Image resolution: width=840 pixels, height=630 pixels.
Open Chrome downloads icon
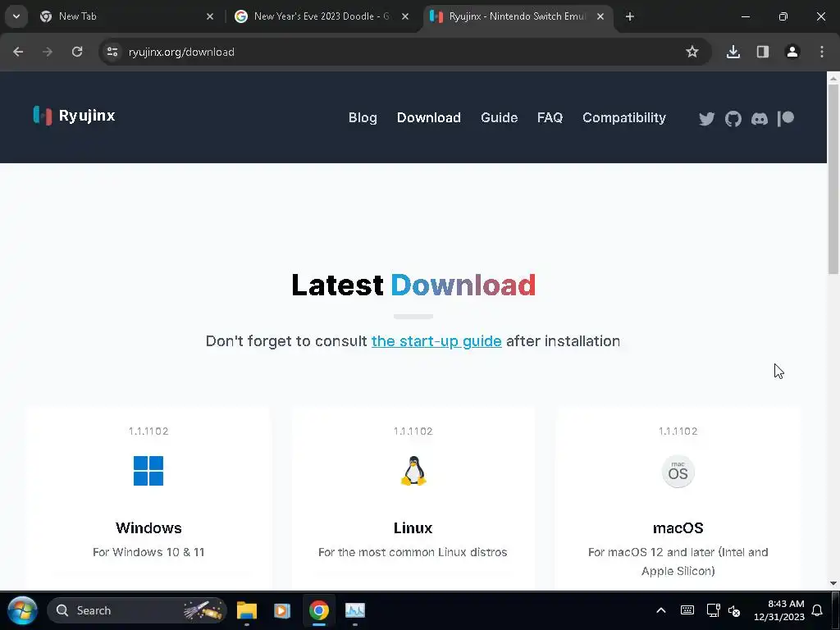733,52
